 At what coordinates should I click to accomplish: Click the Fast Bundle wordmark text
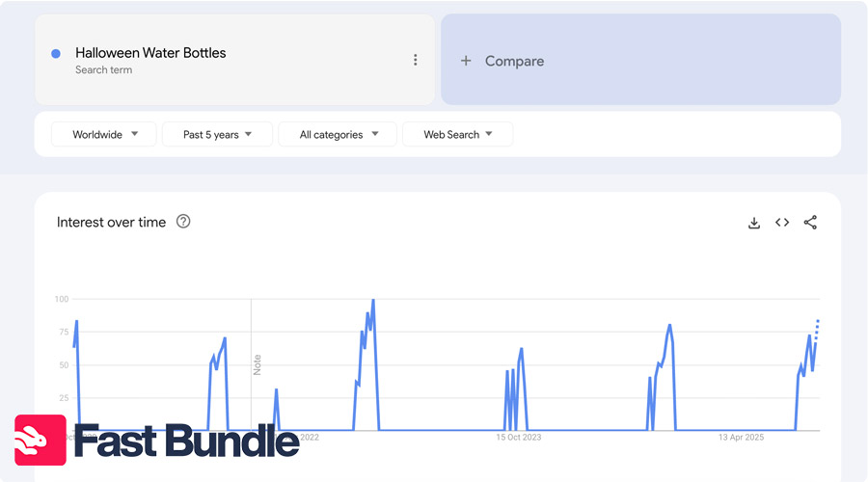tap(186, 442)
